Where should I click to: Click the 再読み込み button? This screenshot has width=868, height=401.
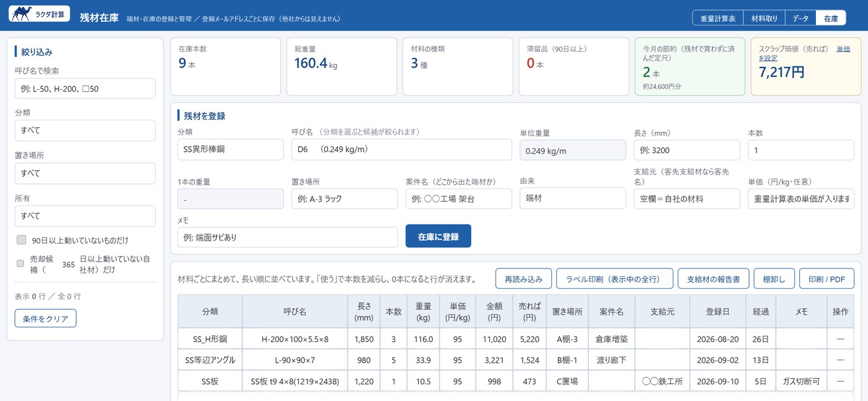coord(523,279)
